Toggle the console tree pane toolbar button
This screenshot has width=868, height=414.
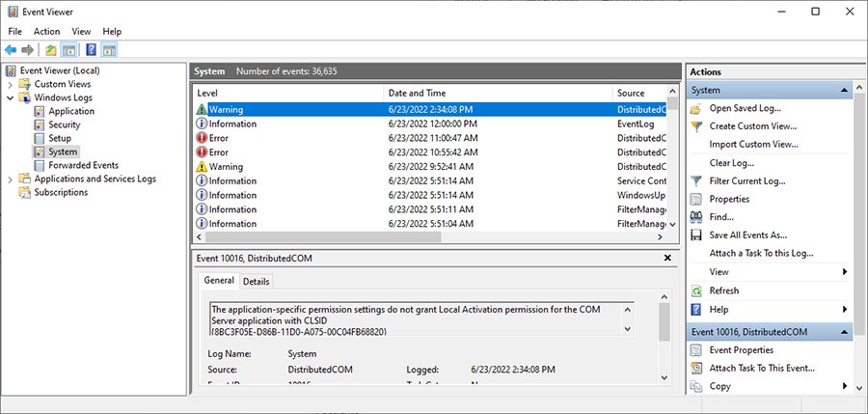coord(69,50)
